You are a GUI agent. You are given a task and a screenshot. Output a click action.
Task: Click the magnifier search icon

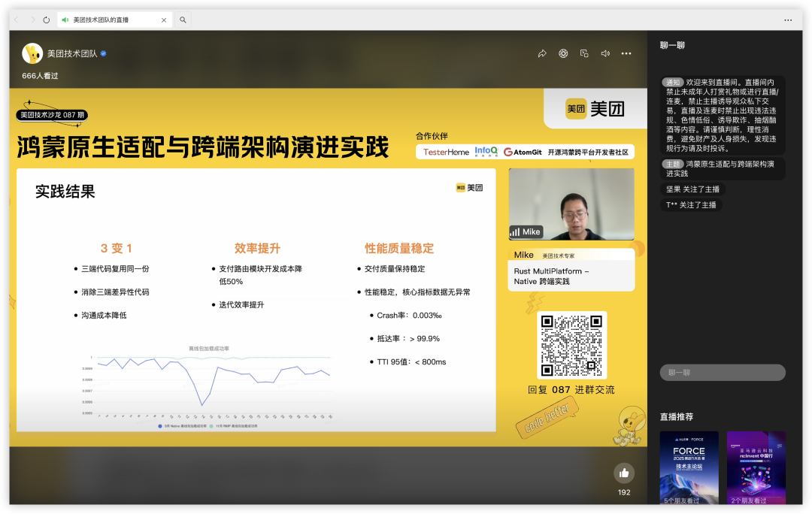(x=183, y=20)
